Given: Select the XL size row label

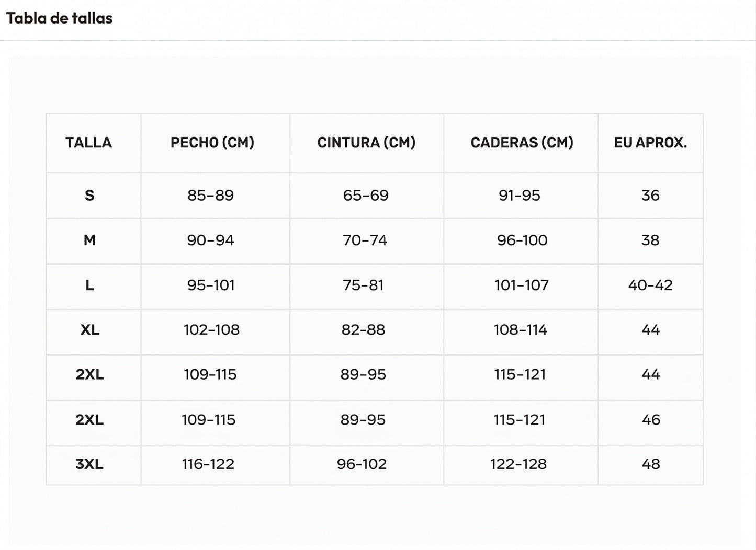Looking at the screenshot, I should pos(89,330).
